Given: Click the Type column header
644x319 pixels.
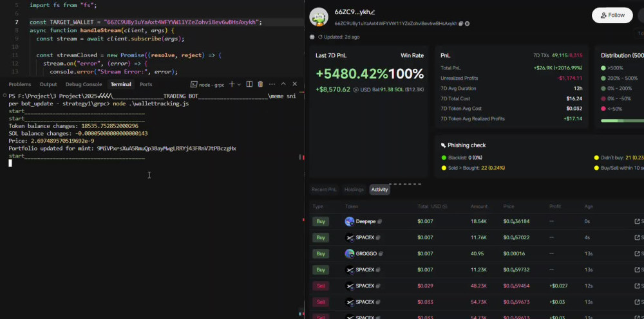Looking at the screenshot, I should [x=317, y=206].
